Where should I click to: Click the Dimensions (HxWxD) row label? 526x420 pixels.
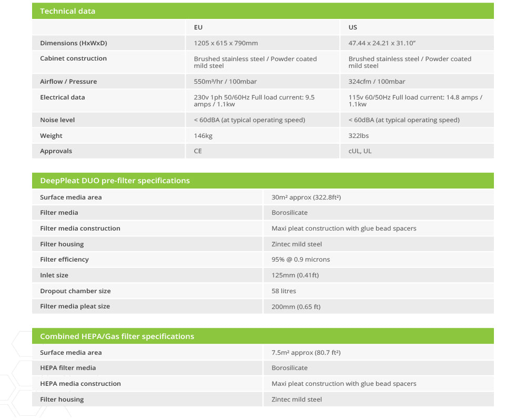pos(74,43)
